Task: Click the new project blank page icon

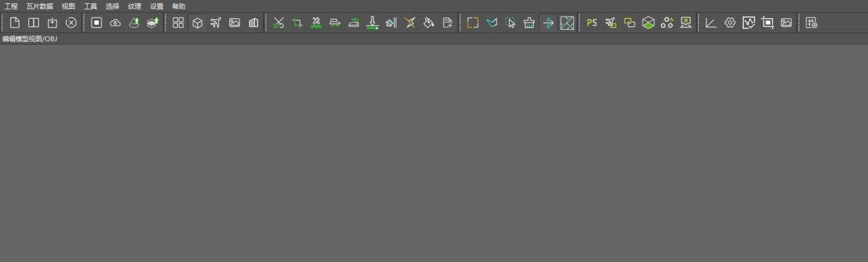Action: (15, 23)
